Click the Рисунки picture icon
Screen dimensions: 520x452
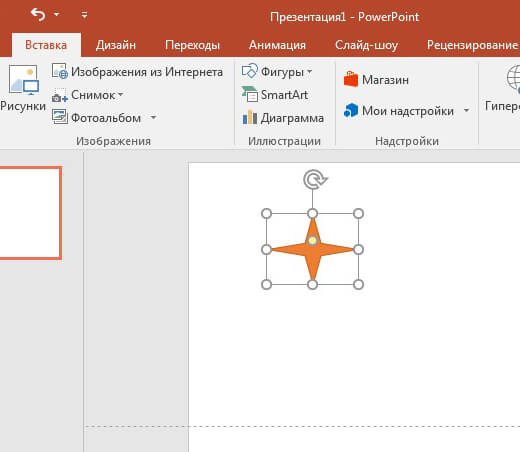click(x=23, y=80)
